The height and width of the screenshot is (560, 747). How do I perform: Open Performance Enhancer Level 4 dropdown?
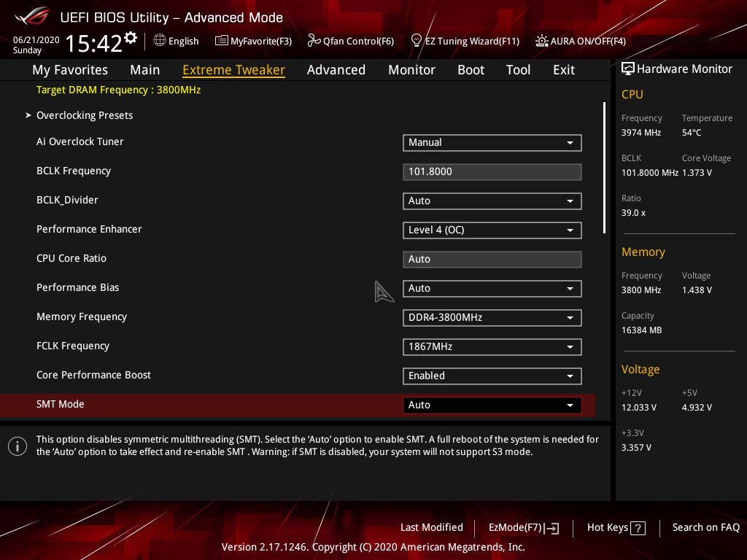(492, 230)
